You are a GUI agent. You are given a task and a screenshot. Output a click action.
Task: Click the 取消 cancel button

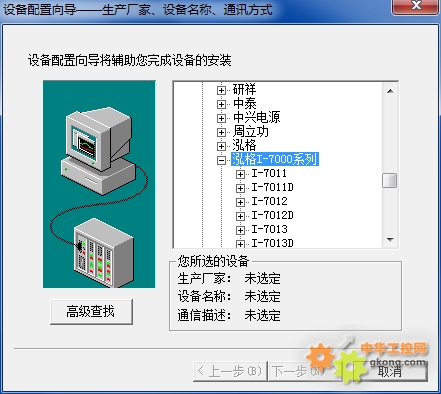(390, 371)
